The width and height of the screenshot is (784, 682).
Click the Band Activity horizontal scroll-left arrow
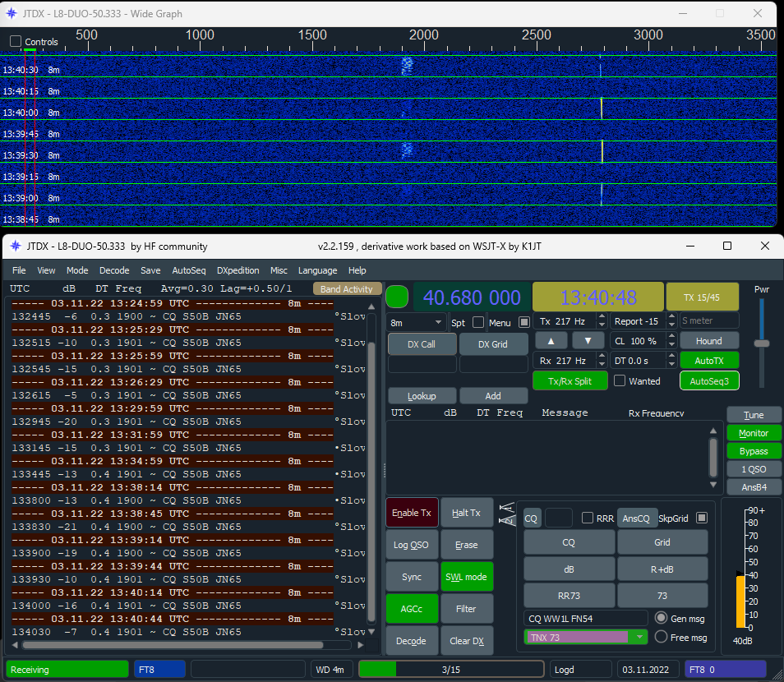point(15,645)
